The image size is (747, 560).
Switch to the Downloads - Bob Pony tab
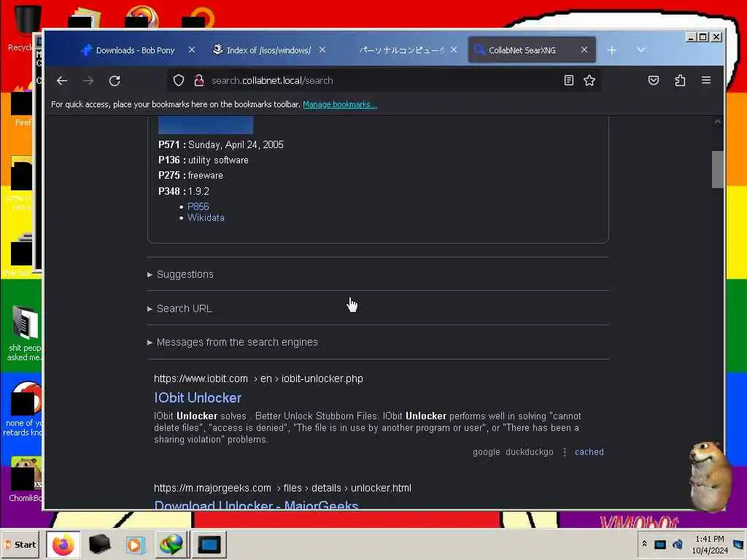pyautogui.click(x=135, y=50)
